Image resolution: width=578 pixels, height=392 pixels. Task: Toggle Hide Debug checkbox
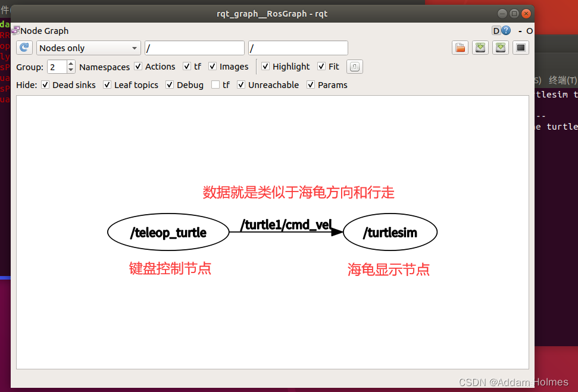pyautogui.click(x=170, y=84)
